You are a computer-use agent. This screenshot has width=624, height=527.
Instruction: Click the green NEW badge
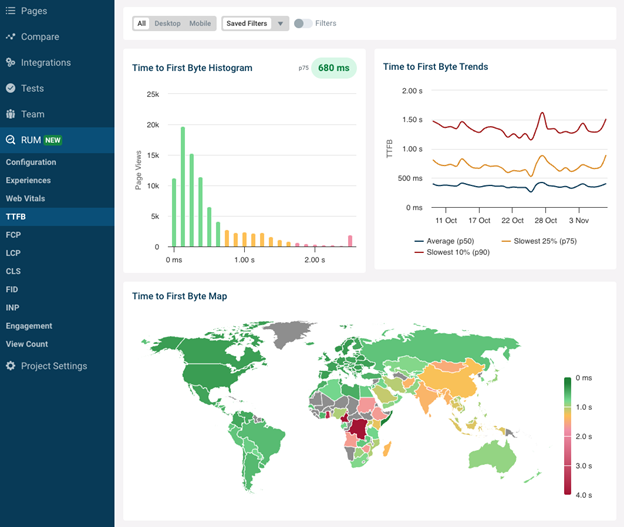53,140
